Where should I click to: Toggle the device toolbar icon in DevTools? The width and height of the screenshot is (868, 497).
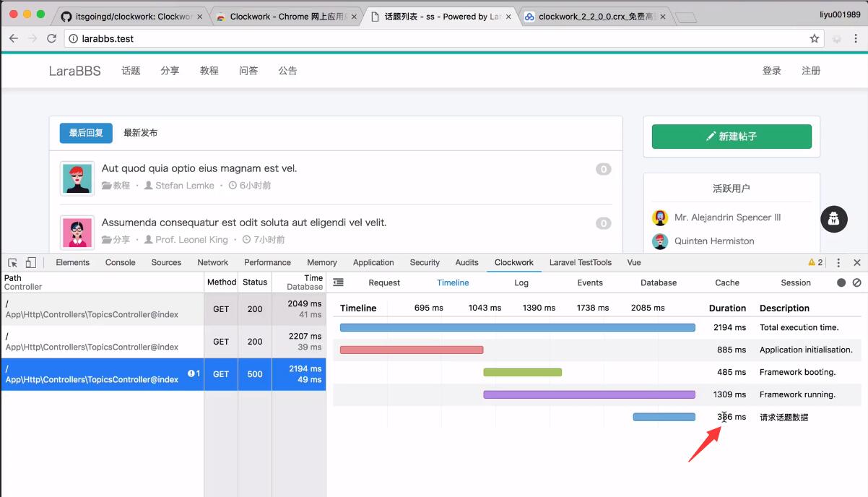pos(30,262)
